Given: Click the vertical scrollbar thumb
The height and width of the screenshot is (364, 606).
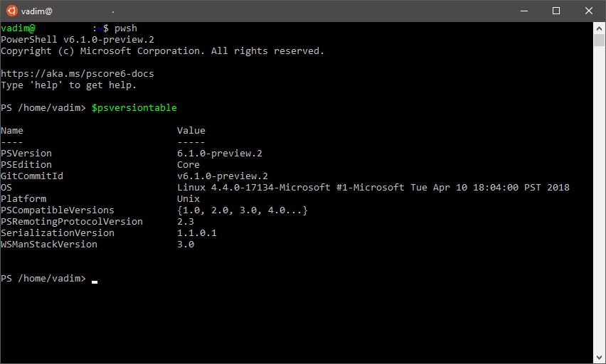Looking at the screenshot, I should 599,41.
